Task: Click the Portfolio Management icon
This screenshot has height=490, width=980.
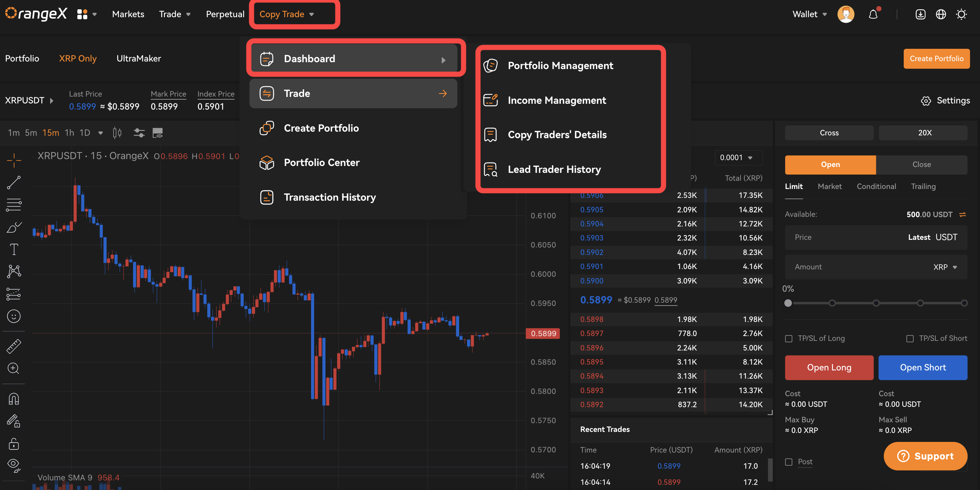Action: pos(491,65)
